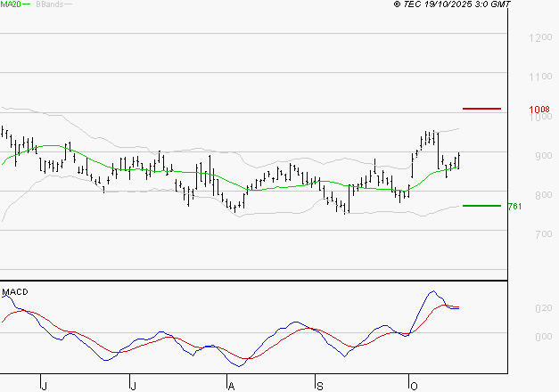This screenshot has width=559, height=392.
Task: Click the 900 price axis label
Action: pos(543,155)
